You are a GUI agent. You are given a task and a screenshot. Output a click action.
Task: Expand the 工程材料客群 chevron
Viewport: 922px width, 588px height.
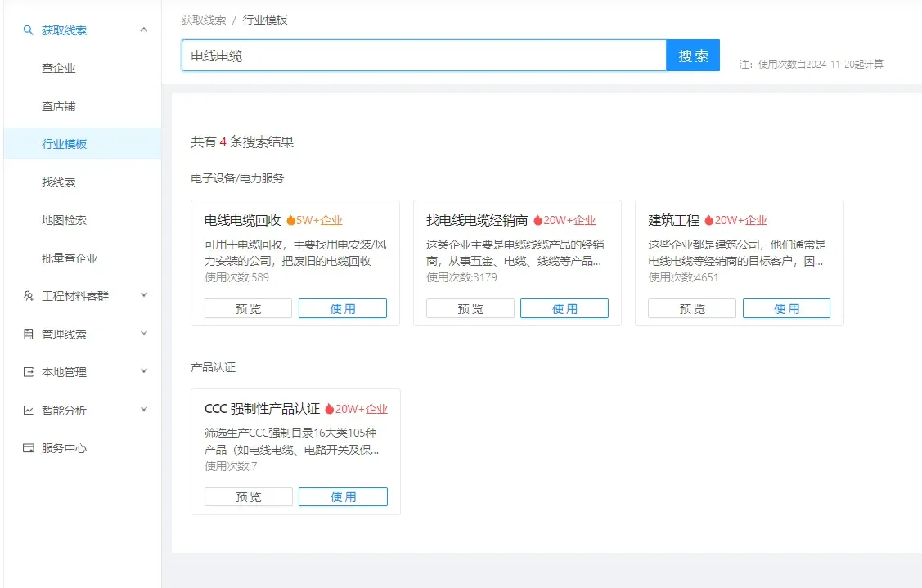coord(143,295)
